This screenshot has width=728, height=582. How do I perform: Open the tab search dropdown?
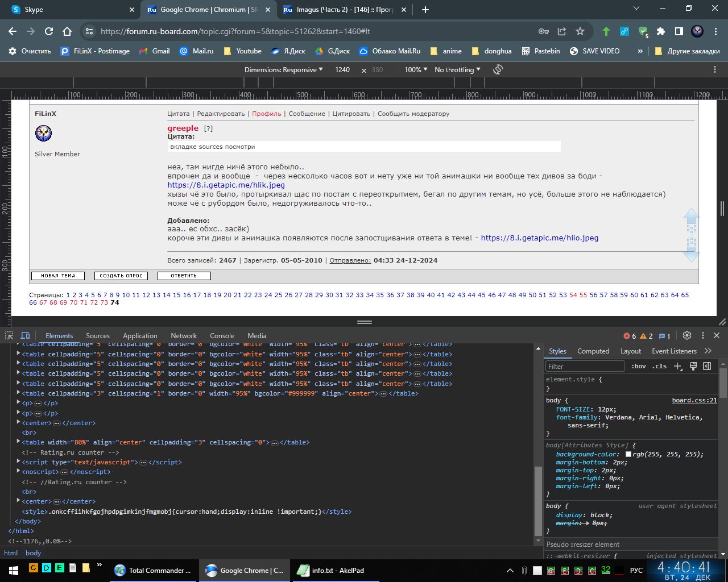coord(636,9)
